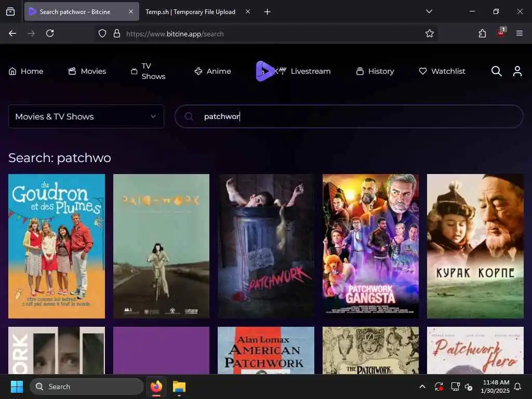Open the notifications bell icon
Screen dimensions: 532x399
point(518,387)
